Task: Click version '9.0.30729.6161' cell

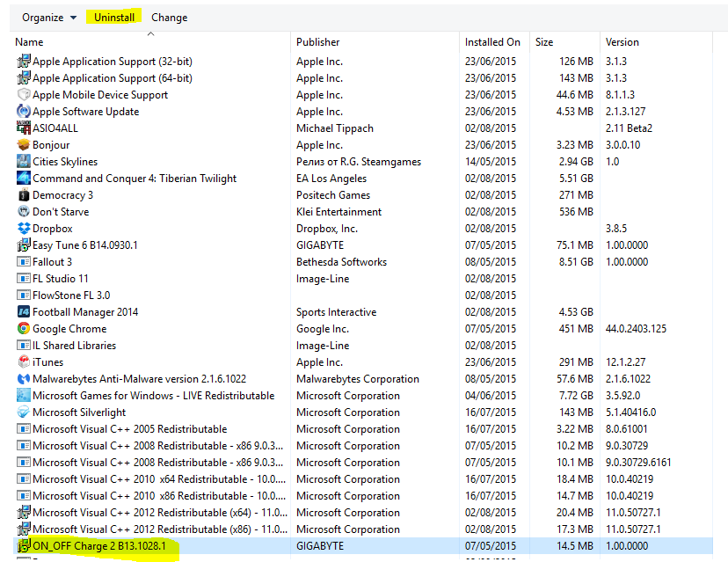Action: click(638, 463)
